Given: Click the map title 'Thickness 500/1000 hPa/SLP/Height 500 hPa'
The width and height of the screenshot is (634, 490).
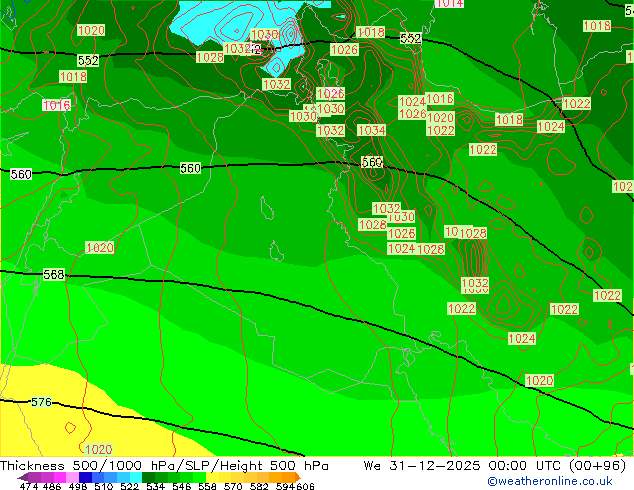Looking at the screenshot, I should (x=164, y=466).
